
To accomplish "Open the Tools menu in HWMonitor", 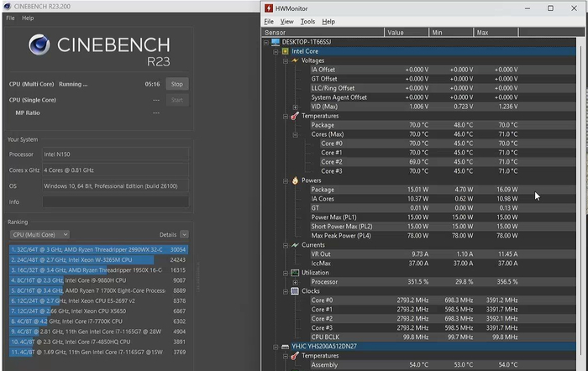I will tap(308, 22).
